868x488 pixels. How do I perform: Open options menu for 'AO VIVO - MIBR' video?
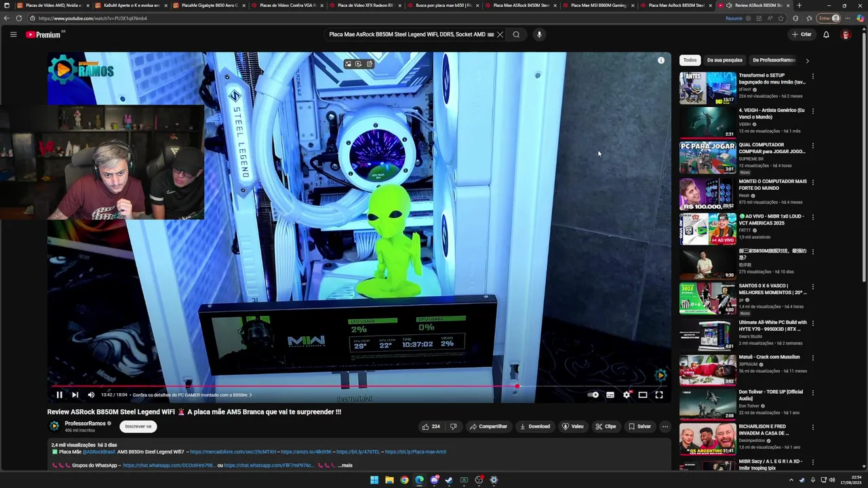[812, 217]
